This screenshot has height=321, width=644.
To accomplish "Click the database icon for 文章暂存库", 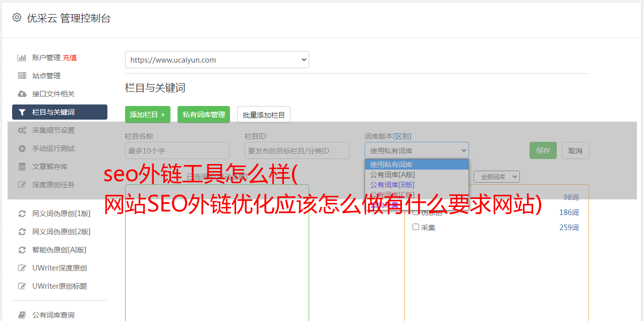I will tap(22, 167).
